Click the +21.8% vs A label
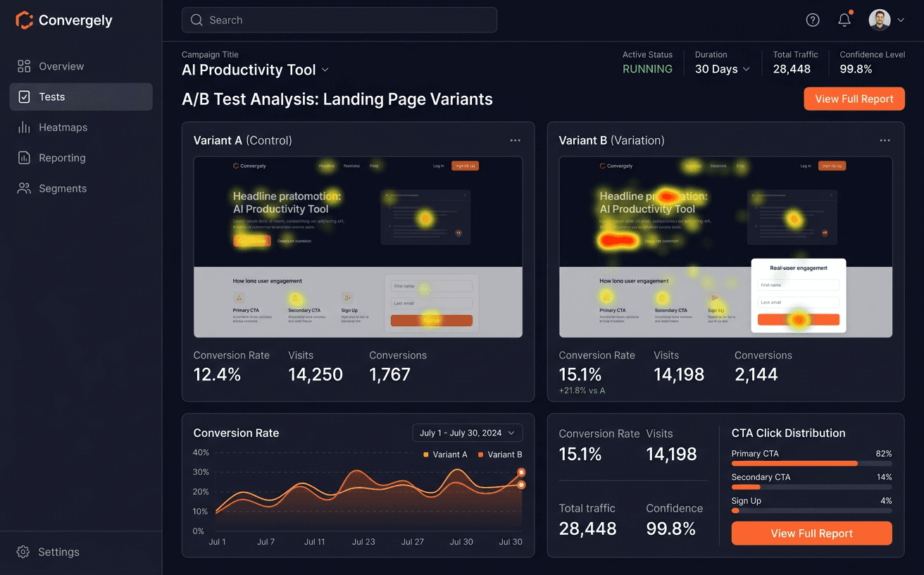Image resolution: width=924 pixels, height=575 pixels. pyautogui.click(x=582, y=390)
